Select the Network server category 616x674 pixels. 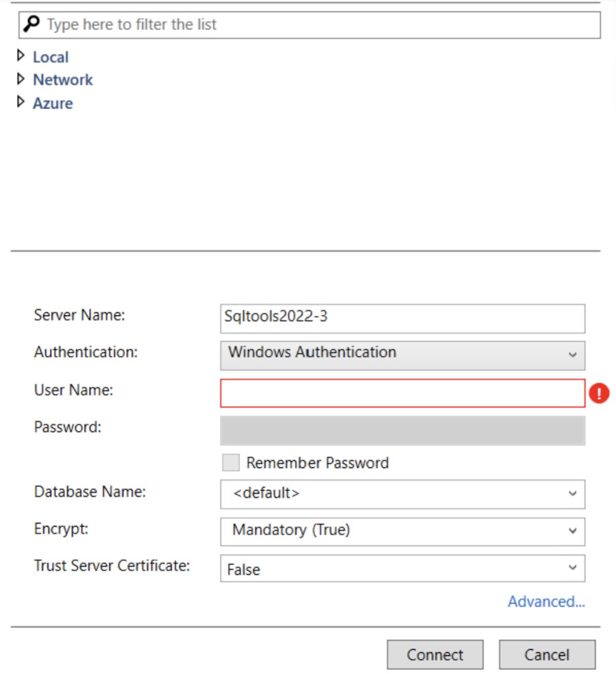click(63, 80)
